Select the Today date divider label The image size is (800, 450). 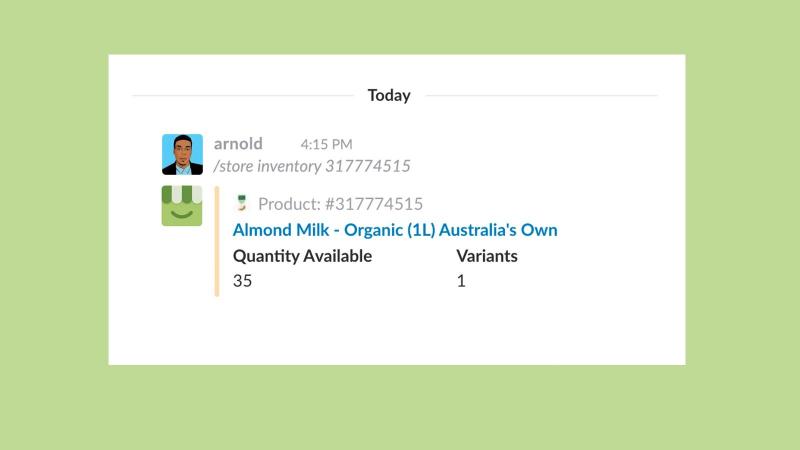click(389, 95)
